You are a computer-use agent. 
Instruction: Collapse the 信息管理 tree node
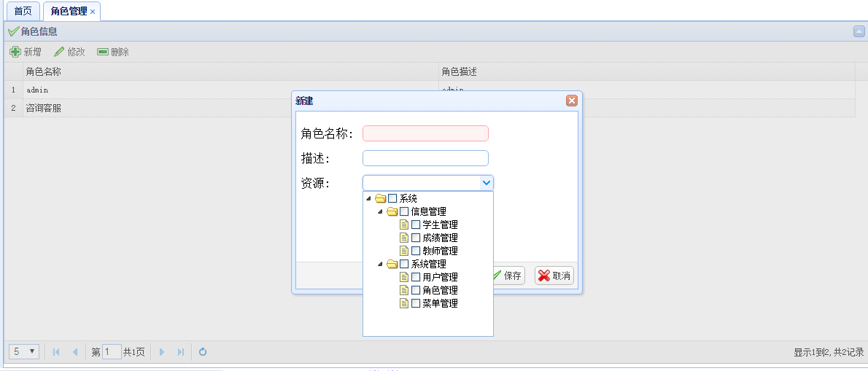tap(380, 212)
